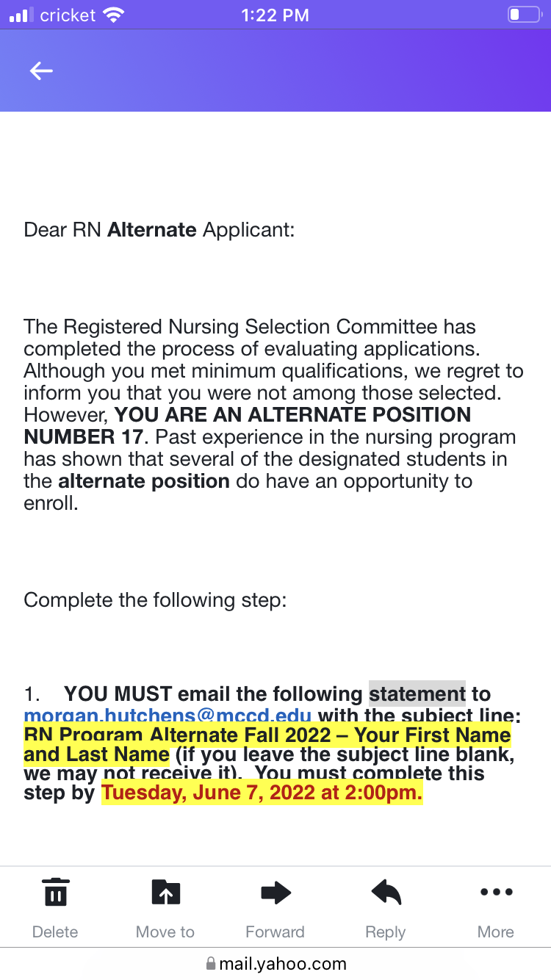
Task: Tap the 1:22 PM clock
Action: pyautogui.click(x=275, y=15)
